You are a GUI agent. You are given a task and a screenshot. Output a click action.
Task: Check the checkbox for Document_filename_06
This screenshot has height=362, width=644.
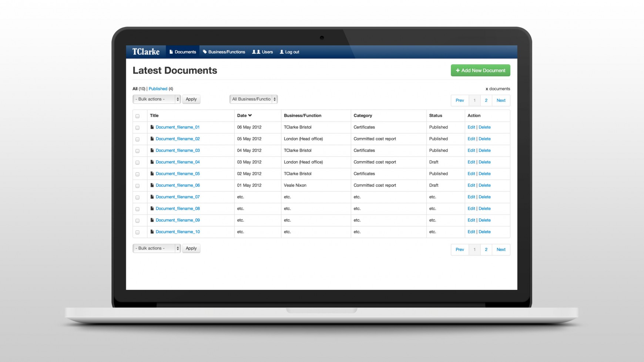pyautogui.click(x=137, y=185)
